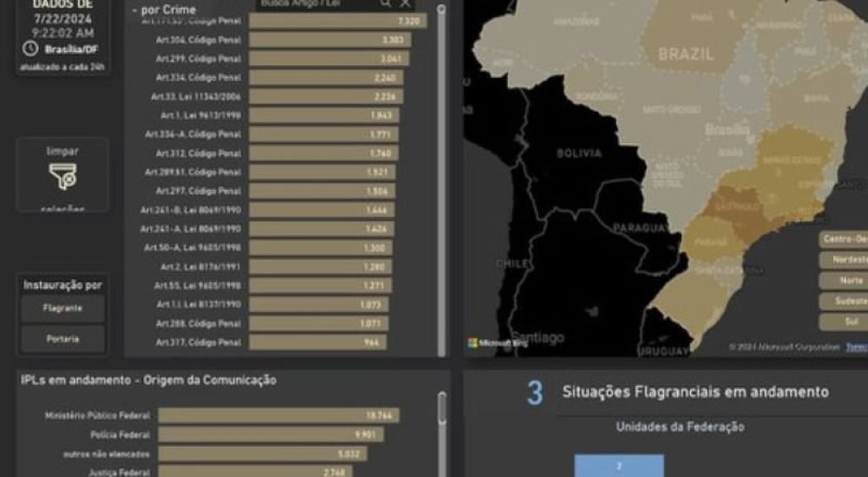868x477 pixels.
Task: Toggle the Portaria filter
Action: coord(62,338)
